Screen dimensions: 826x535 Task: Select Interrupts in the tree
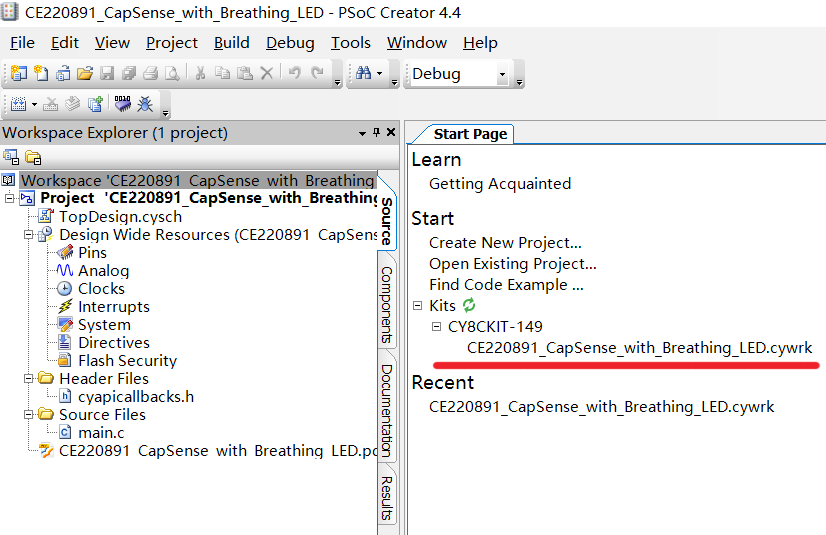114,306
